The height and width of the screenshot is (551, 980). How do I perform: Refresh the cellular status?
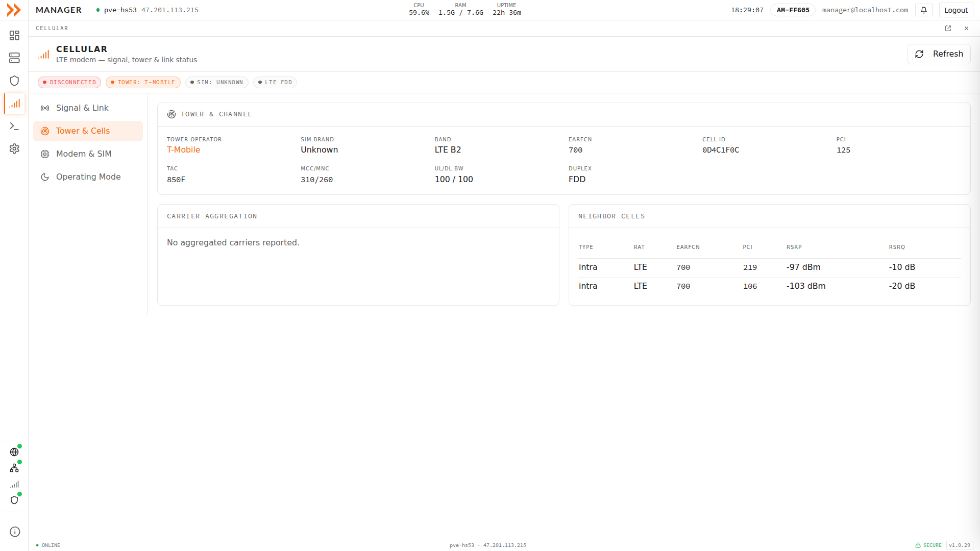tap(939, 54)
